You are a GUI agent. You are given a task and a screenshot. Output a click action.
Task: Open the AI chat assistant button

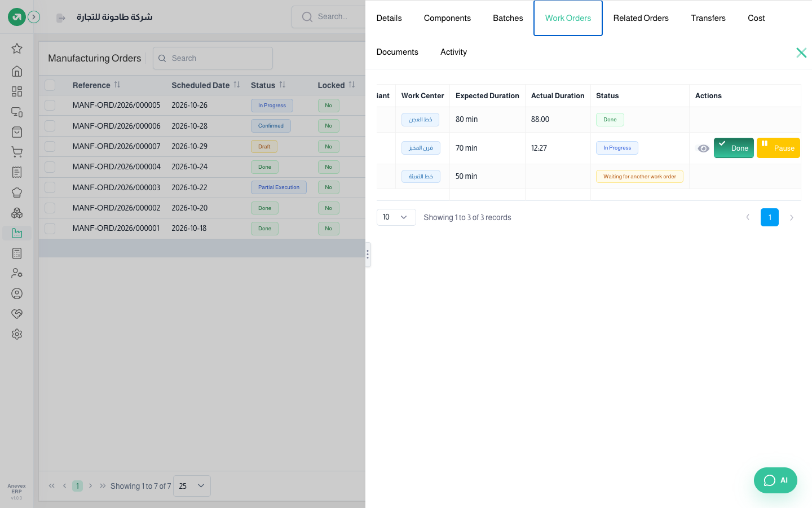(775, 480)
